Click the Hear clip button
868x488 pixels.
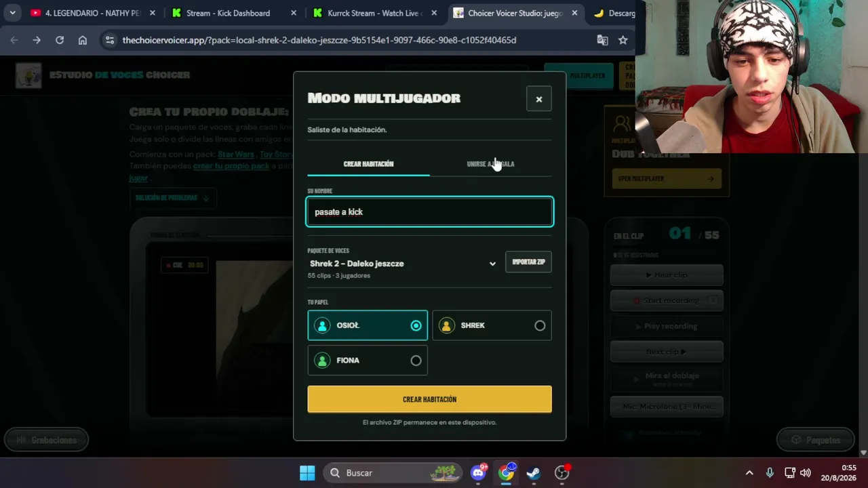667,275
